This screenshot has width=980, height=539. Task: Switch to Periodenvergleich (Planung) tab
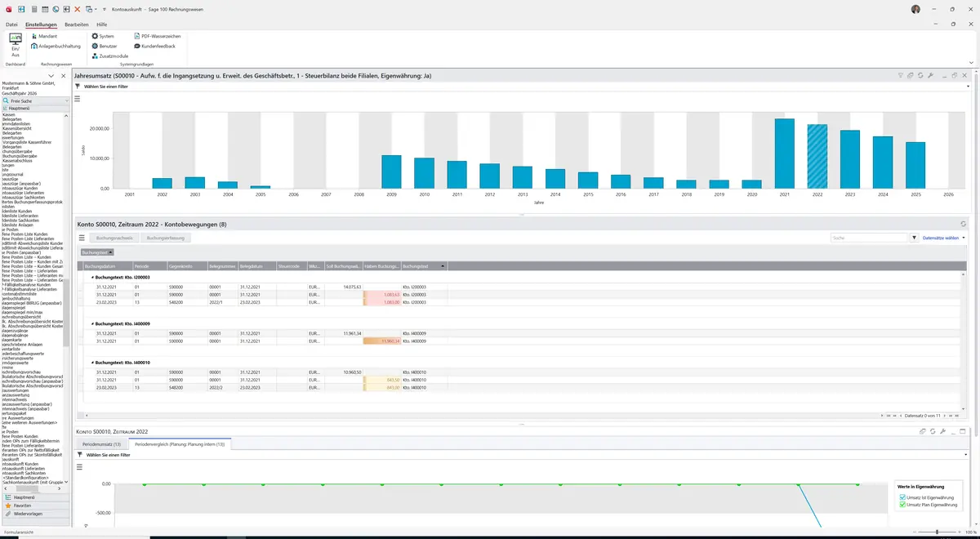coord(181,443)
